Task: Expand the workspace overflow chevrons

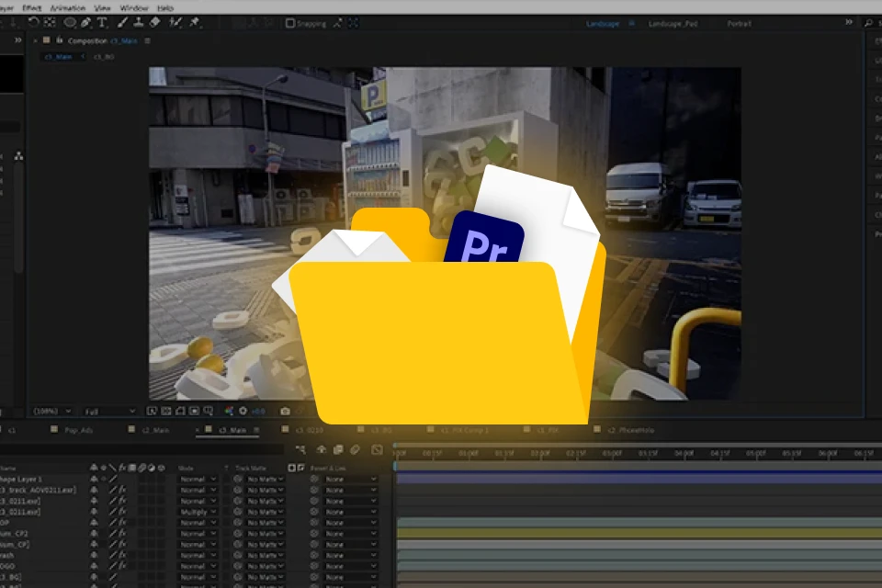Action: pos(849,22)
